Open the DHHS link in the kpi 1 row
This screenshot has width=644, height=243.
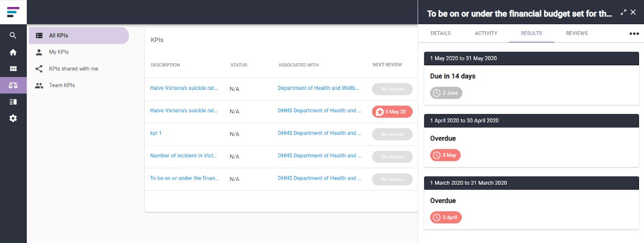point(319,133)
